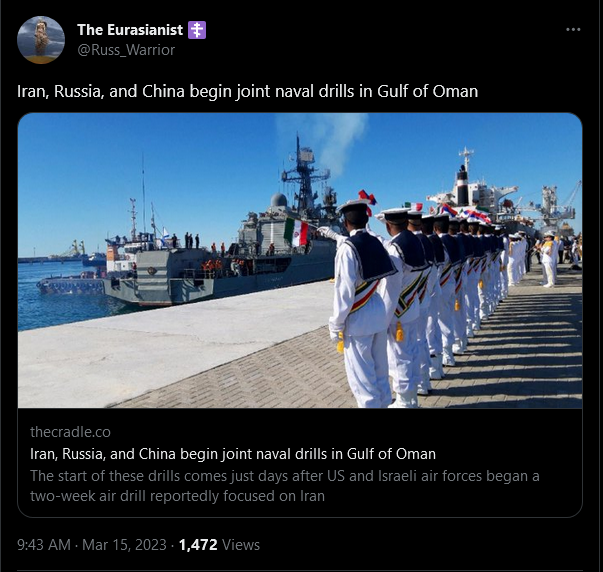Image resolution: width=603 pixels, height=572 pixels.
Task: Select the tweet text about joint naval drills
Action: pos(248,92)
